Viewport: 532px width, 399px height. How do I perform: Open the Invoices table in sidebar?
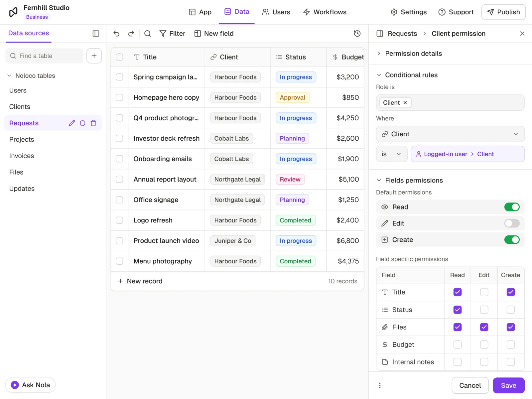(x=22, y=156)
